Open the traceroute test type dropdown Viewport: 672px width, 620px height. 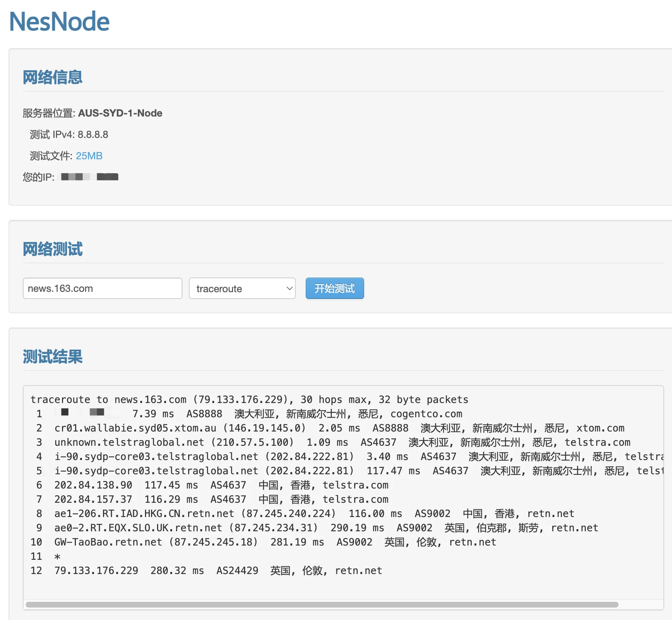click(x=242, y=288)
